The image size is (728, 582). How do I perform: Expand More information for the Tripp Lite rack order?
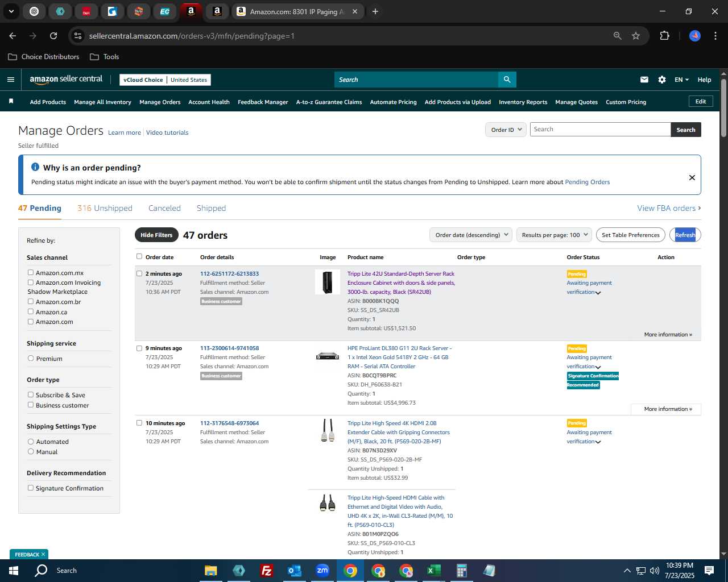(668, 335)
